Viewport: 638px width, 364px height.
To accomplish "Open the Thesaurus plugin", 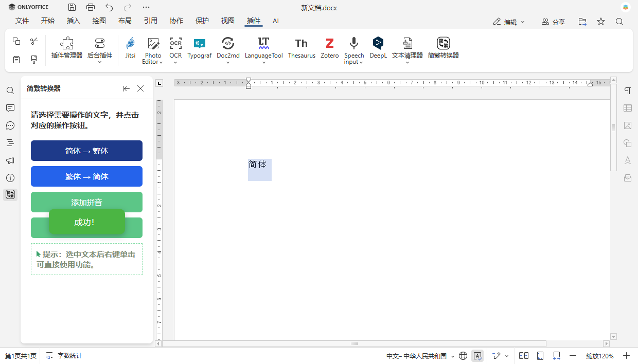I will point(302,48).
